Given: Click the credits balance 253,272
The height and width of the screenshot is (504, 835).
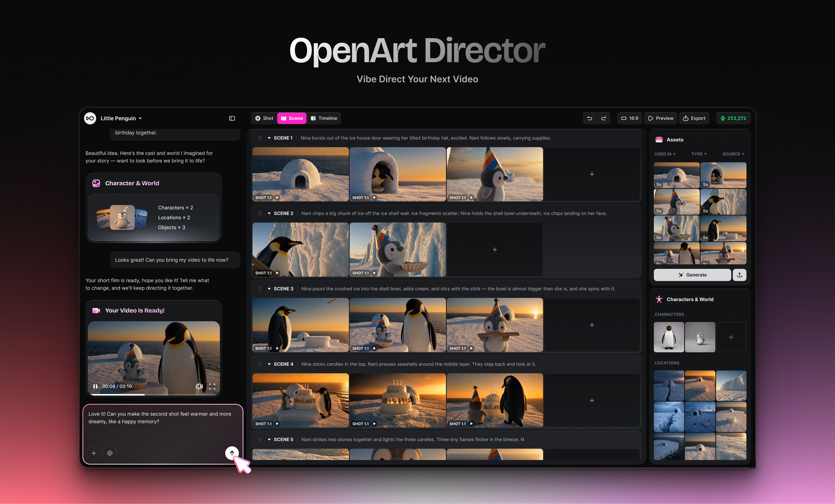Looking at the screenshot, I should [733, 118].
